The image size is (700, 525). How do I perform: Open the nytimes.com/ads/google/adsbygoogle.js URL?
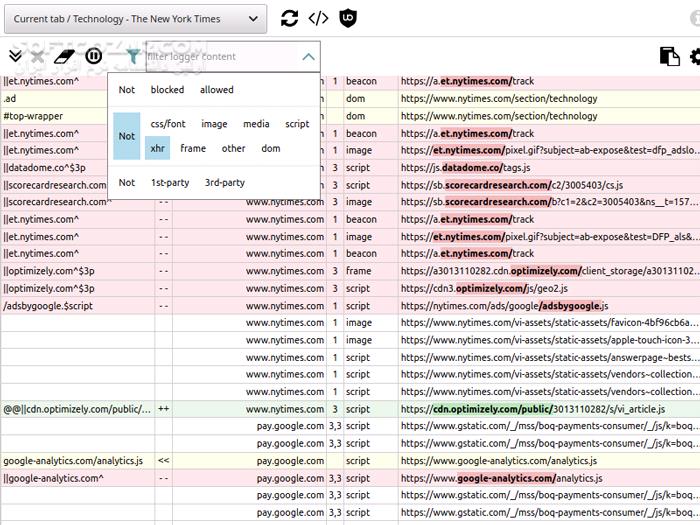coord(504,306)
